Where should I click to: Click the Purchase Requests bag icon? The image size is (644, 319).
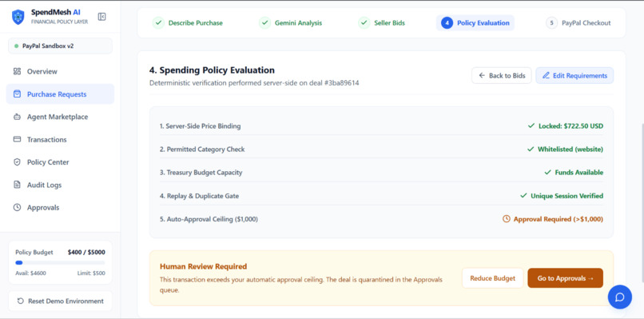17,94
